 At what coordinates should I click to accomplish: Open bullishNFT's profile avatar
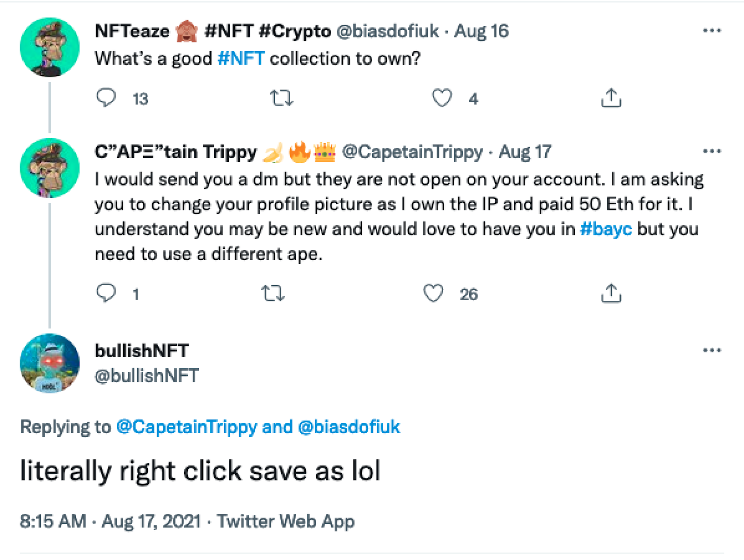pos(50,363)
